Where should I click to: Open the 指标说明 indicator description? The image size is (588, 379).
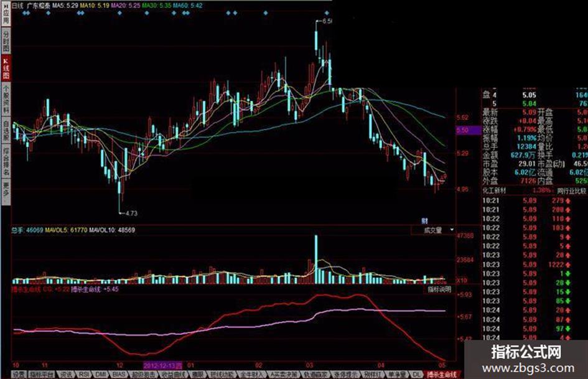pyautogui.click(x=439, y=289)
